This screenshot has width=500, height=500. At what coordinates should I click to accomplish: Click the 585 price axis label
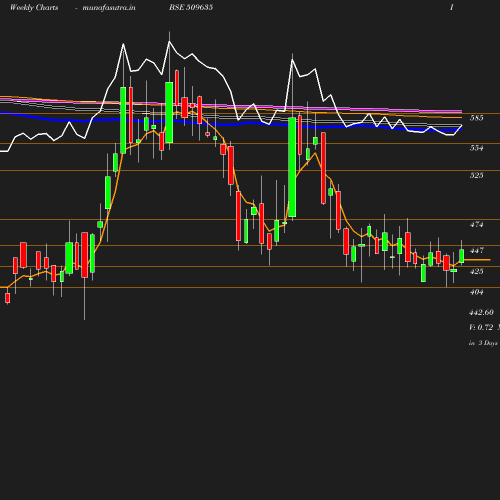point(476,118)
